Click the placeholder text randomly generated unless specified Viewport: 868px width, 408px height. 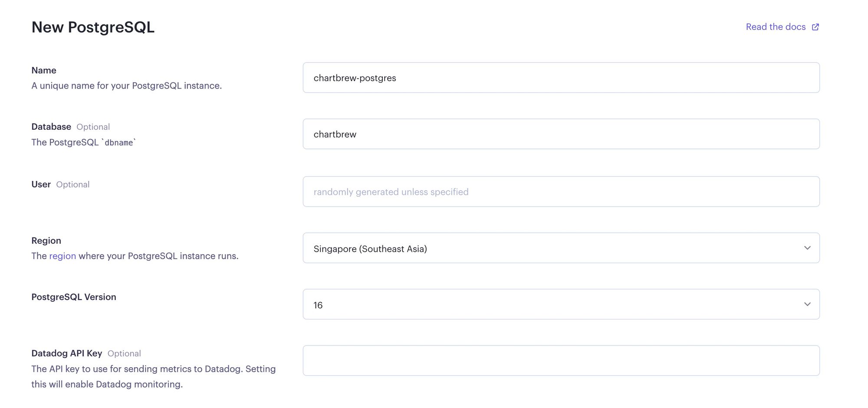(x=391, y=191)
